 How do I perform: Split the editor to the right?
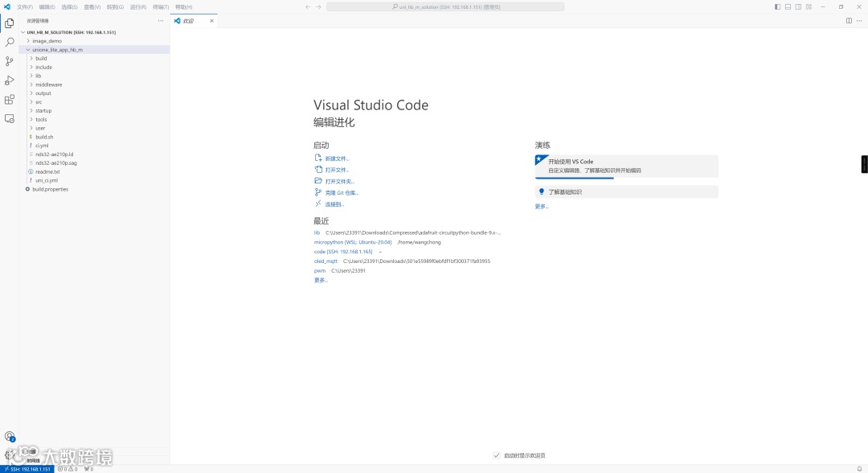coord(849,20)
